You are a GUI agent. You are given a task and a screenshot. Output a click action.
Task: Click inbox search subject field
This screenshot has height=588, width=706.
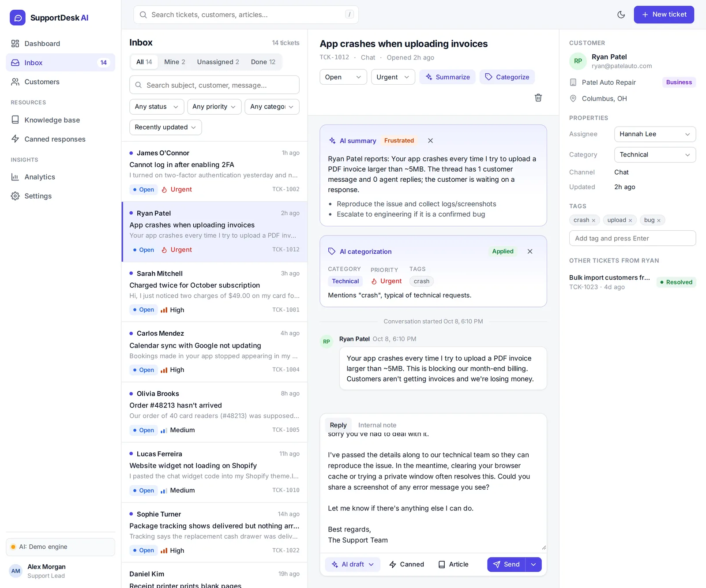click(x=214, y=85)
